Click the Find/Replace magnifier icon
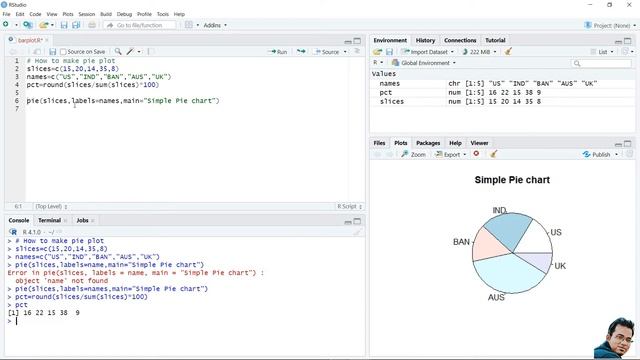640x360 pixels. [x=118, y=51]
